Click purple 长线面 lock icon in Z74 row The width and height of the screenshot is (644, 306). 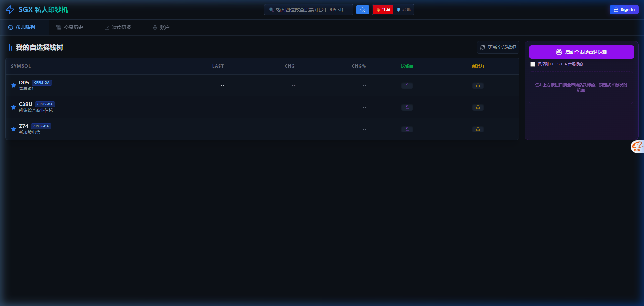[x=407, y=129]
